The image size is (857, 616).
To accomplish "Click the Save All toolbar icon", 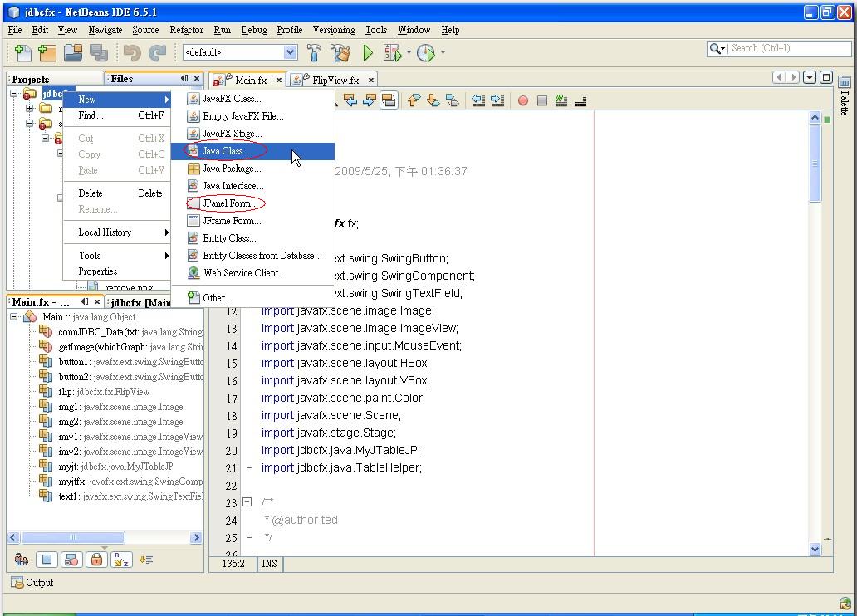I will [99, 52].
